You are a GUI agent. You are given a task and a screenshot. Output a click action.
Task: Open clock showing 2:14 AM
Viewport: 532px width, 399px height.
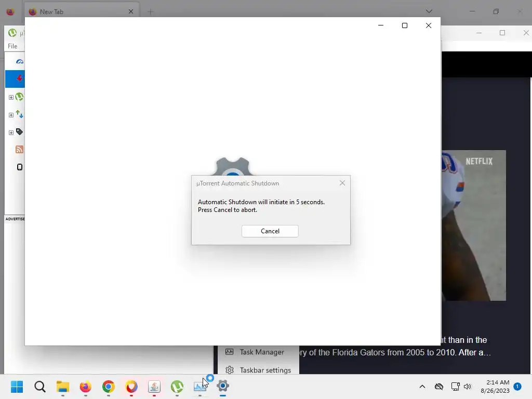tap(495, 387)
